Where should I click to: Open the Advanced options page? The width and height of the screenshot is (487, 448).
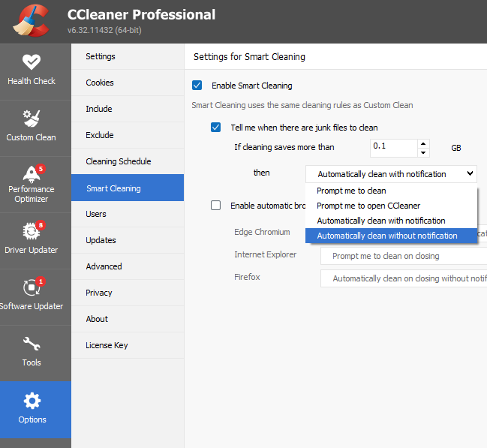(x=128, y=266)
